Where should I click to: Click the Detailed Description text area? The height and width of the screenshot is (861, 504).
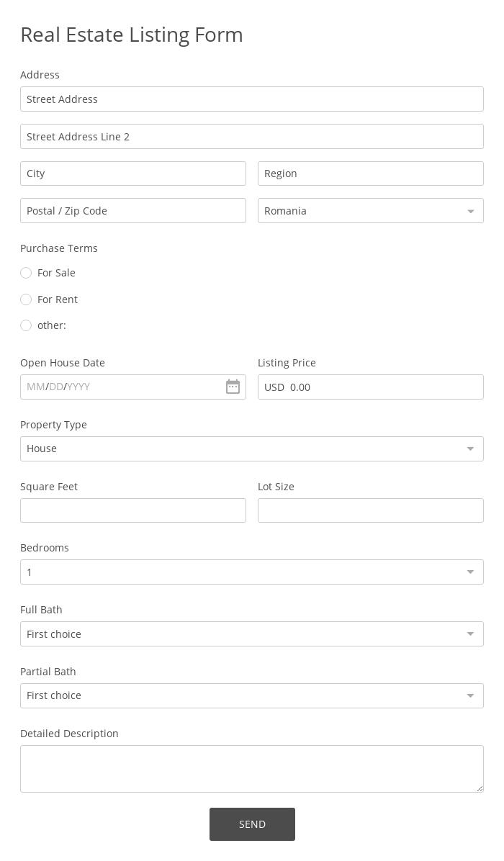click(x=251, y=768)
